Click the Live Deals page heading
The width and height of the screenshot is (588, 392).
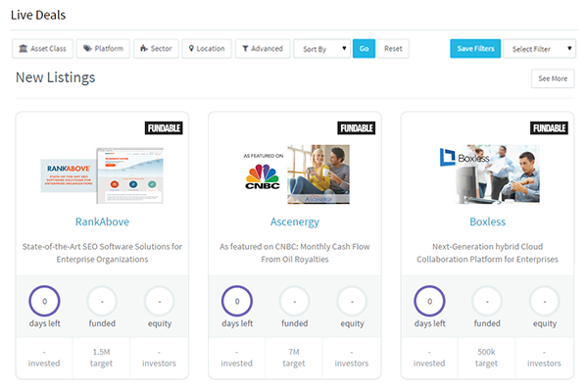point(38,15)
